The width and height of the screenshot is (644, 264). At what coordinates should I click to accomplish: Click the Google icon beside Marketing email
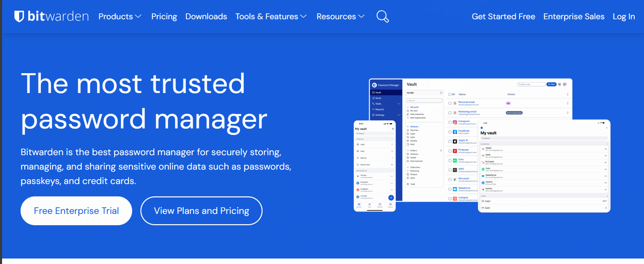[455, 113]
